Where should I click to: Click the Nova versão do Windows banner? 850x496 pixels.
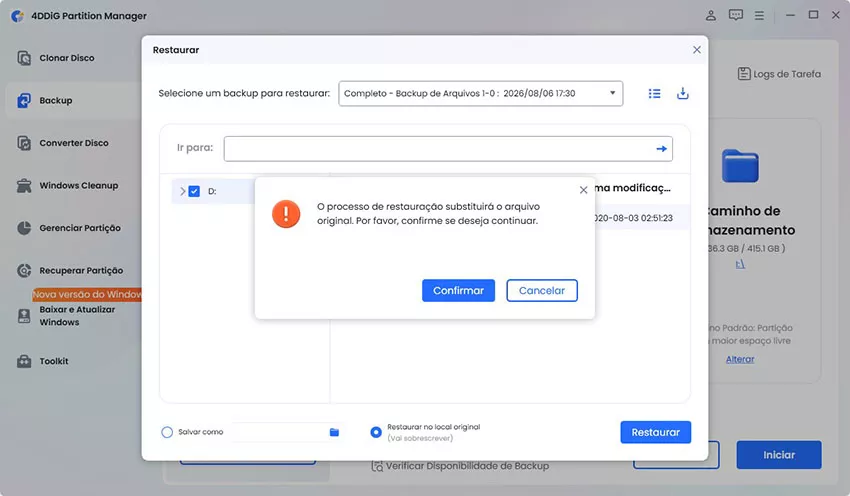pyautogui.click(x=87, y=294)
